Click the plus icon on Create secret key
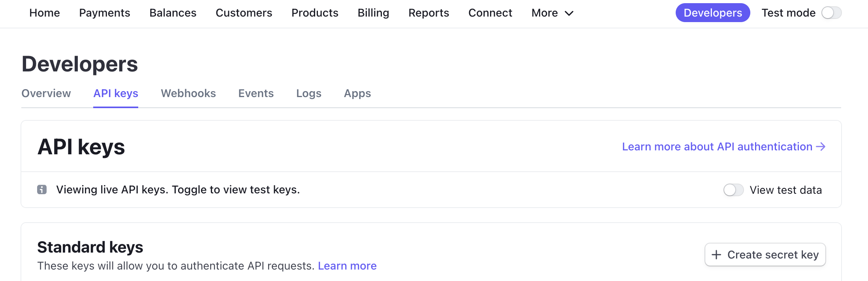868x281 pixels. click(716, 255)
